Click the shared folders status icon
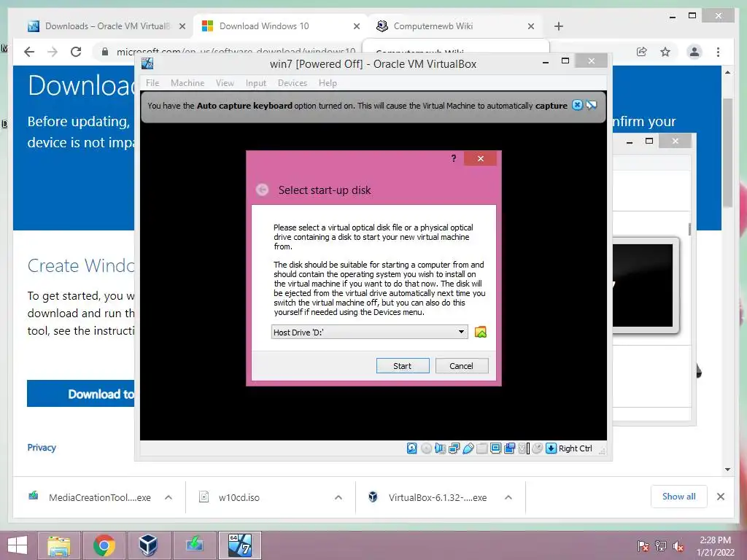This screenshot has width=747, height=560. 481,448
